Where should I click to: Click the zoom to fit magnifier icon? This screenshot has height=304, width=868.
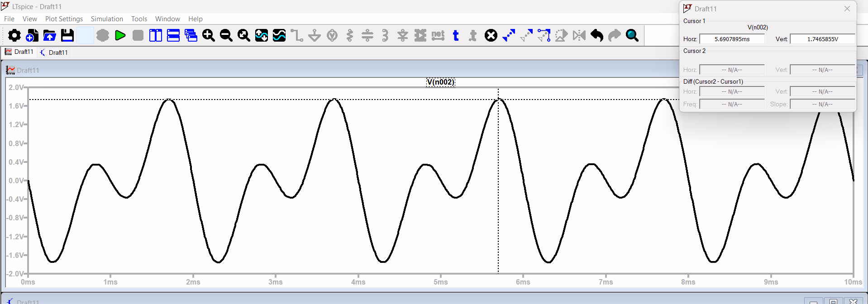click(244, 35)
